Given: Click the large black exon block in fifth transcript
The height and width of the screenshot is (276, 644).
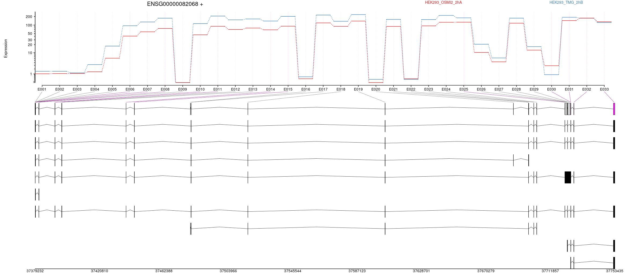Looking at the screenshot, I should pos(568,177).
